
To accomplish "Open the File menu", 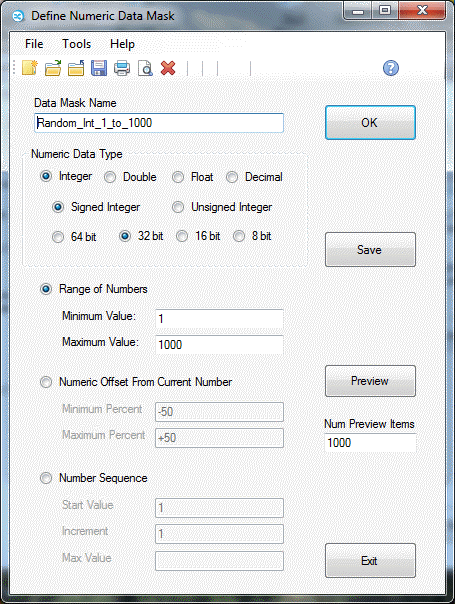I will (x=34, y=44).
